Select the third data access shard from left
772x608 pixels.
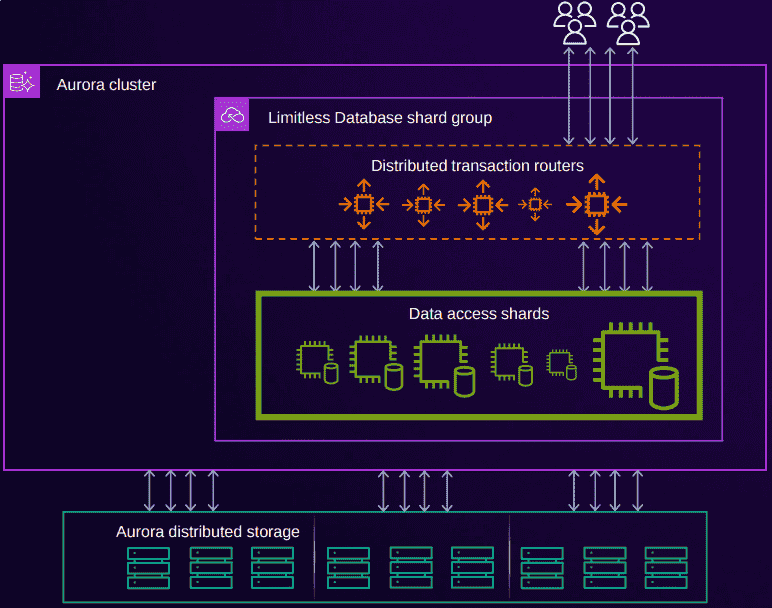pos(444,364)
